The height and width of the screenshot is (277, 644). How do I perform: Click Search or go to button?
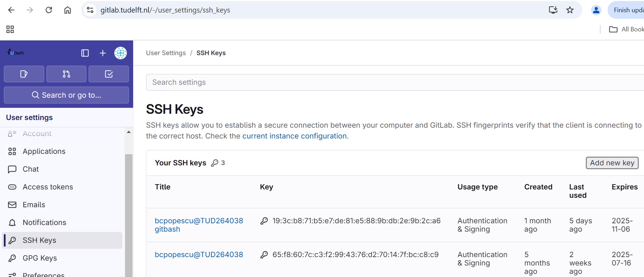(66, 95)
